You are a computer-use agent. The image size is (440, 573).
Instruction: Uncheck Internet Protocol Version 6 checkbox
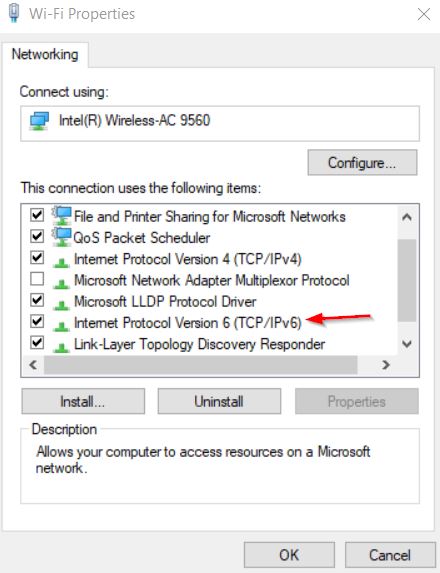point(37,322)
